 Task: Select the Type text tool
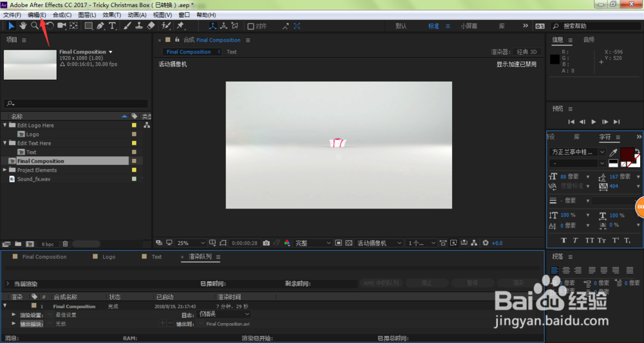(111, 26)
